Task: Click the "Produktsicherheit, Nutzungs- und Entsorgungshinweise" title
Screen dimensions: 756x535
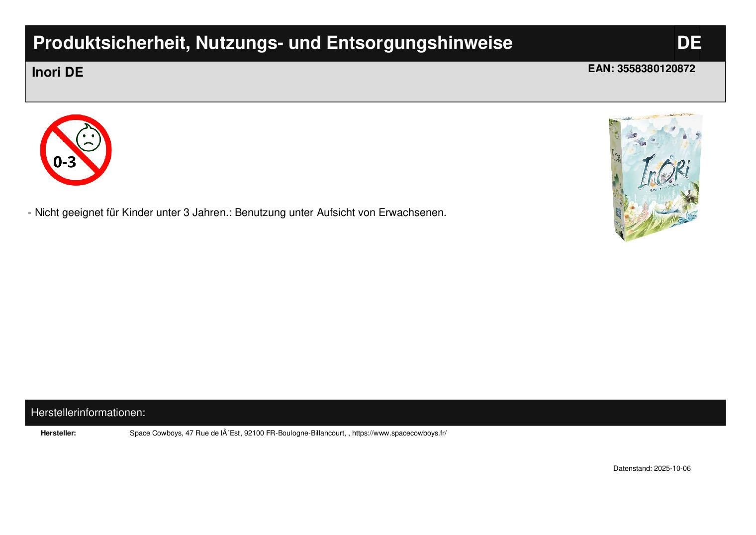Action: coord(273,43)
